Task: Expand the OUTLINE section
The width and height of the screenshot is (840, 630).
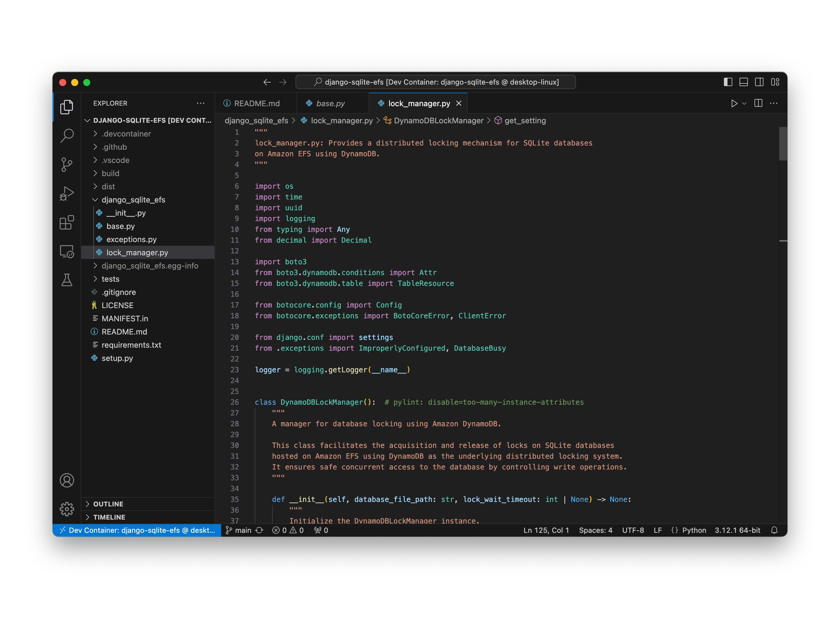Action: tap(148, 504)
